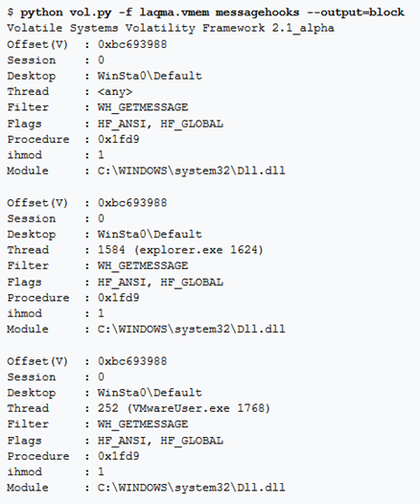Click the python vol.py command line
The width and height of the screenshot is (420, 504).
(205, 12)
